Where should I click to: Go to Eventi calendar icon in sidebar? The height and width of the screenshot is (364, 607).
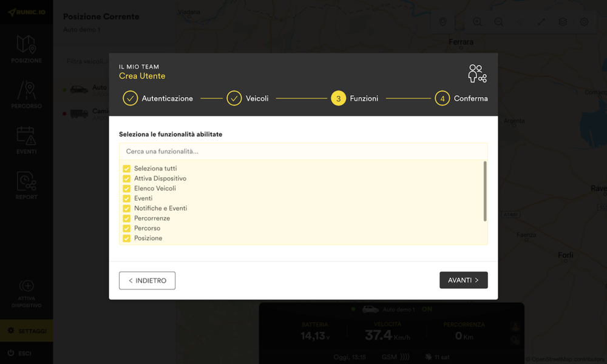point(26,136)
